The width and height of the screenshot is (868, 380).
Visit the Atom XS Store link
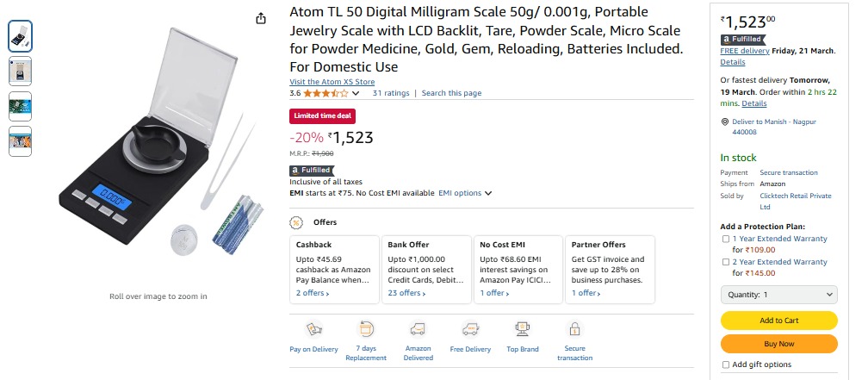coord(332,82)
